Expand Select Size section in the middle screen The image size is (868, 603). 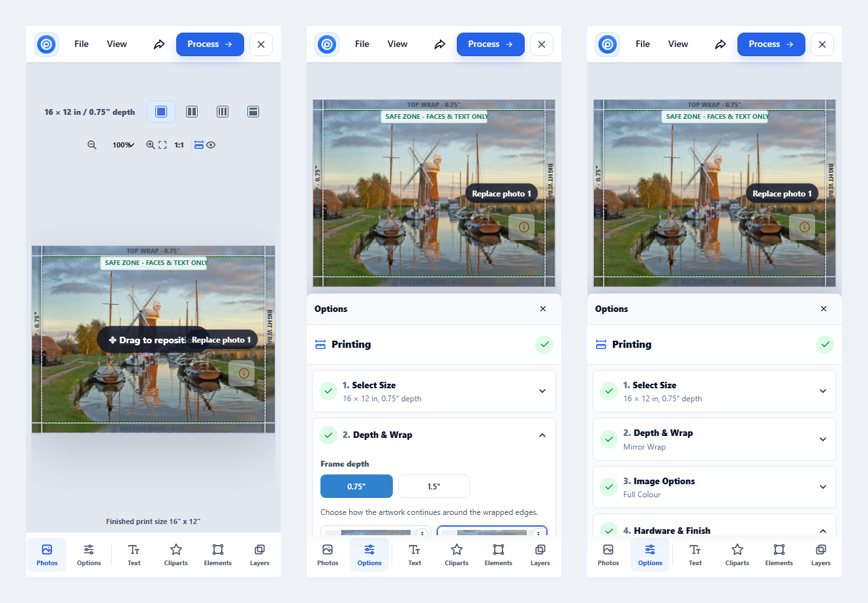[434, 391]
